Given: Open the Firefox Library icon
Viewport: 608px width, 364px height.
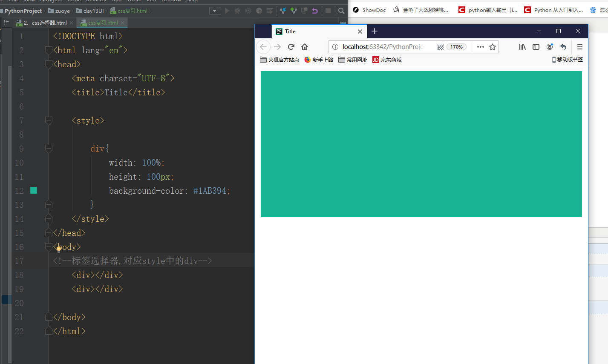Looking at the screenshot, I should (522, 47).
